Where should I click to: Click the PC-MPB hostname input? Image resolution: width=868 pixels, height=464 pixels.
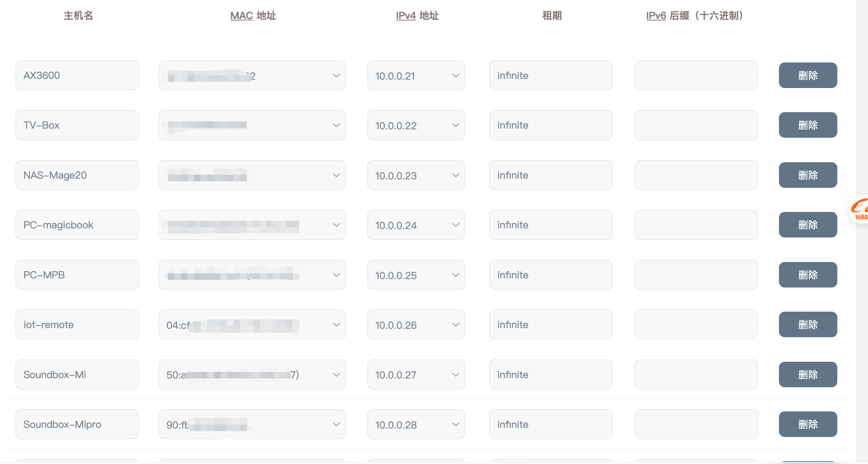pyautogui.click(x=77, y=275)
